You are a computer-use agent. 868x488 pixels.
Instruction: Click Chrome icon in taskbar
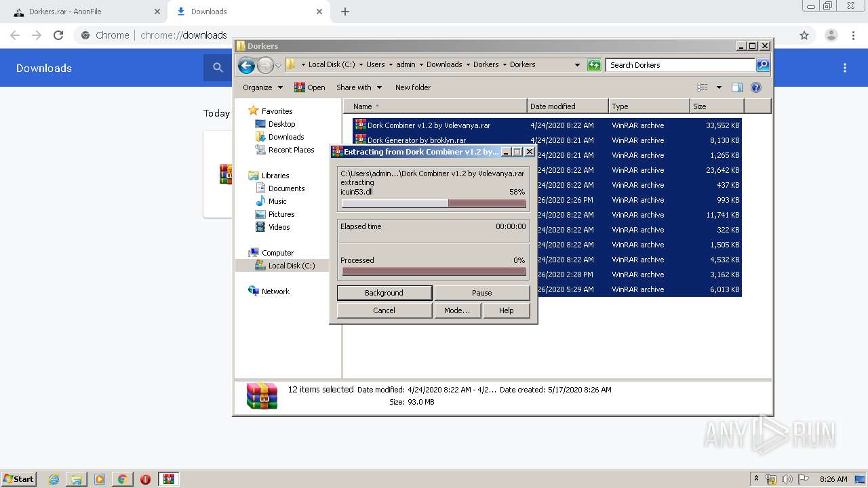pyautogui.click(x=122, y=479)
